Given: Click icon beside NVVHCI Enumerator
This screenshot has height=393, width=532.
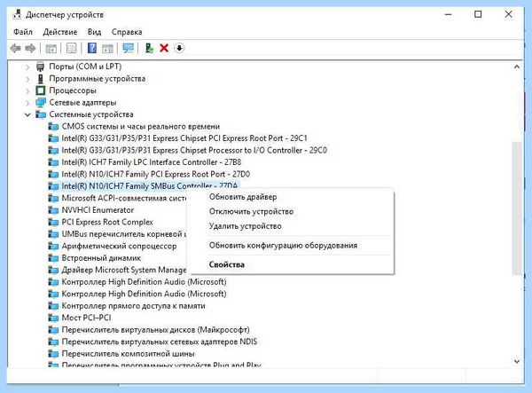Looking at the screenshot, I should (53, 210).
